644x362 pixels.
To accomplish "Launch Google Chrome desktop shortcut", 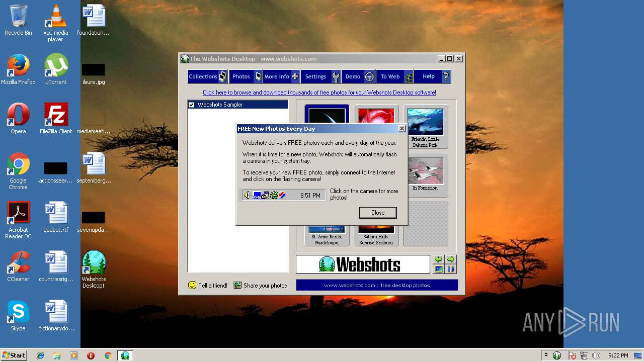I will pos(18,171).
